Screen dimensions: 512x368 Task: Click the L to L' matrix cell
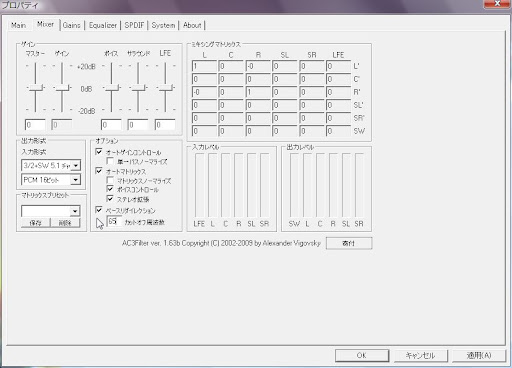pos(204,66)
